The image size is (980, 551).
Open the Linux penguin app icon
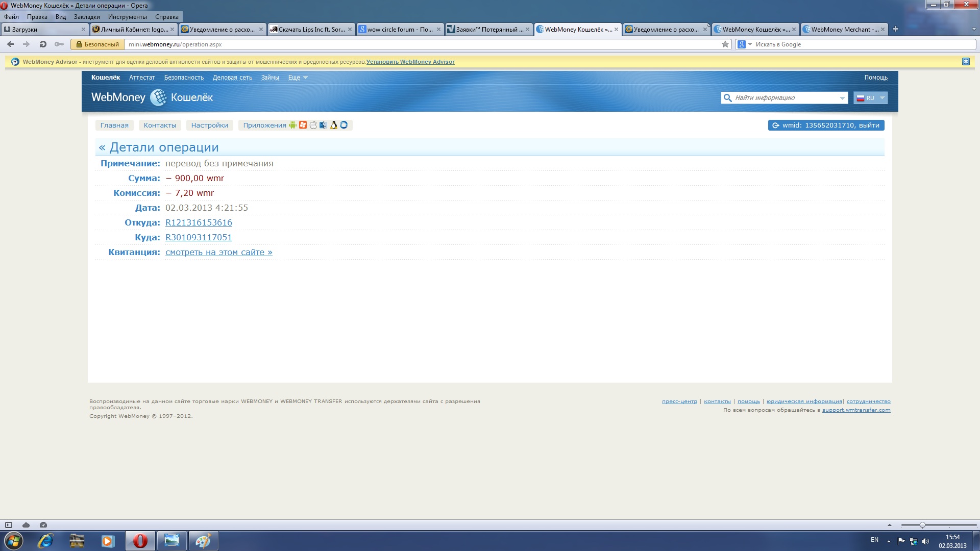[333, 125]
